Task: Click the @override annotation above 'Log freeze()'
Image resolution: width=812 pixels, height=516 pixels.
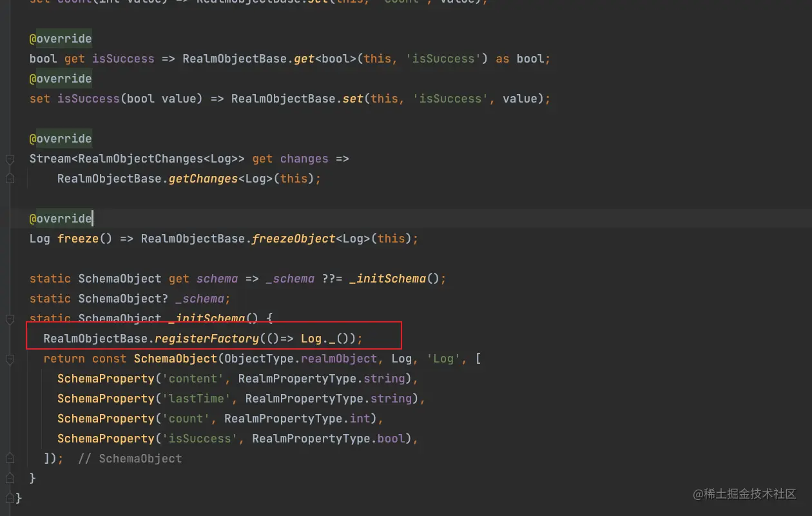Action: 61,219
